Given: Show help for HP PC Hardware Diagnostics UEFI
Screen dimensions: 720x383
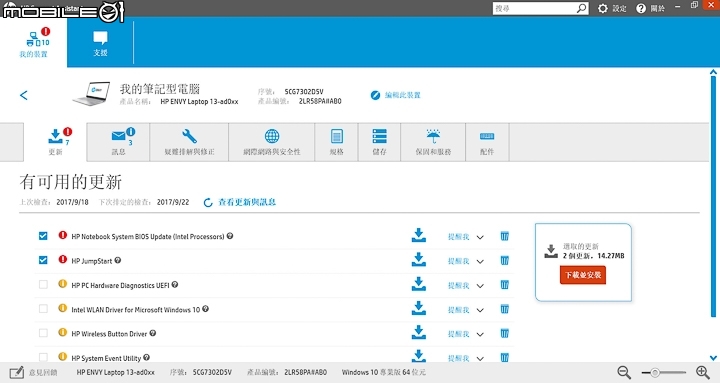Looking at the screenshot, I should pyautogui.click(x=175, y=285).
